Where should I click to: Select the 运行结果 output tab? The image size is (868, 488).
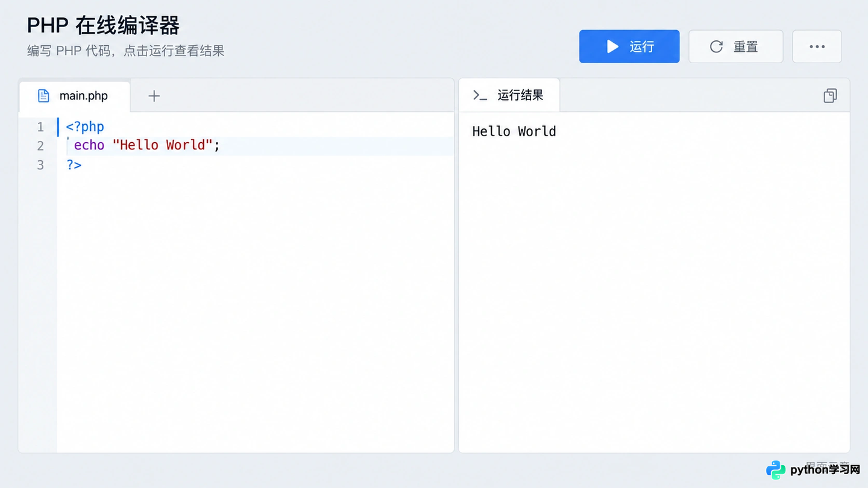coord(509,95)
